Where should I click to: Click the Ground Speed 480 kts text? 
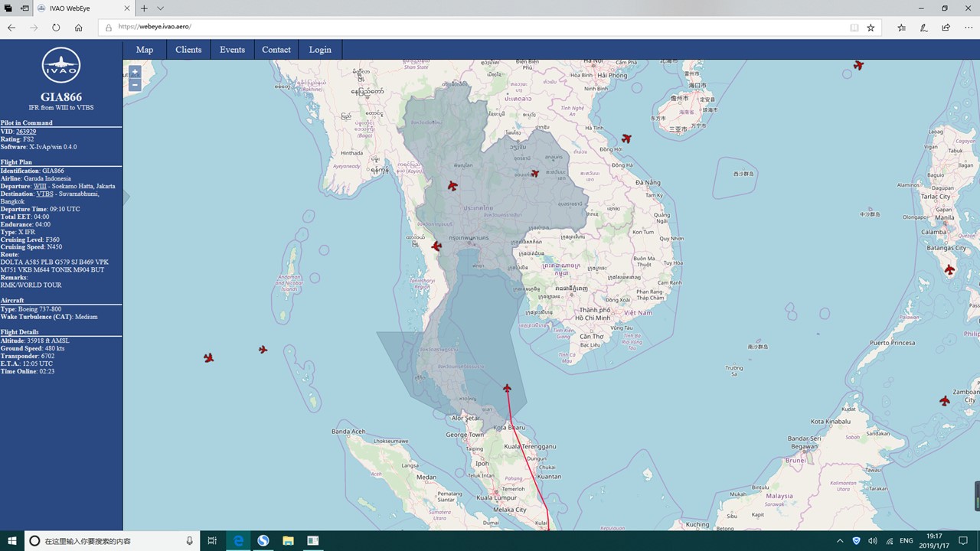32,348
